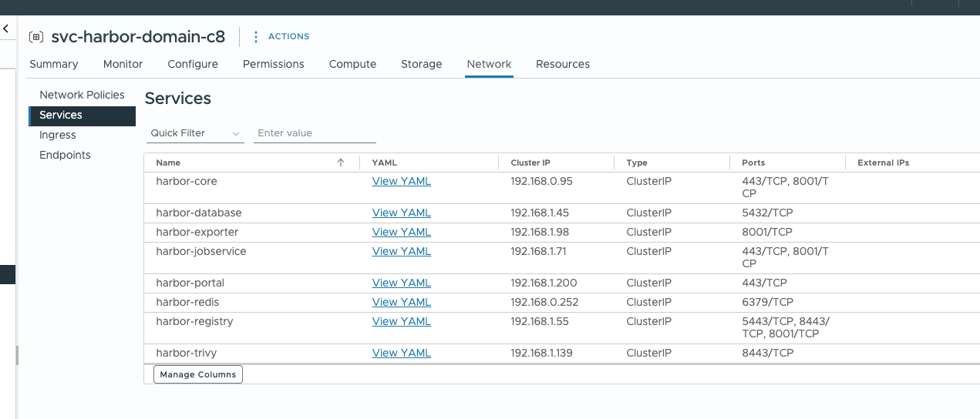Viewport: 980px width, 419px height.
Task: Click the namespace icon beside svc-harbor-domain-c8
Action: tap(35, 37)
